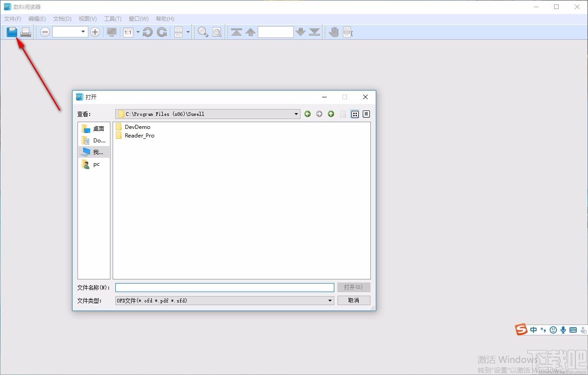
Task: Click the open file toolbar icon
Action: (12, 32)
